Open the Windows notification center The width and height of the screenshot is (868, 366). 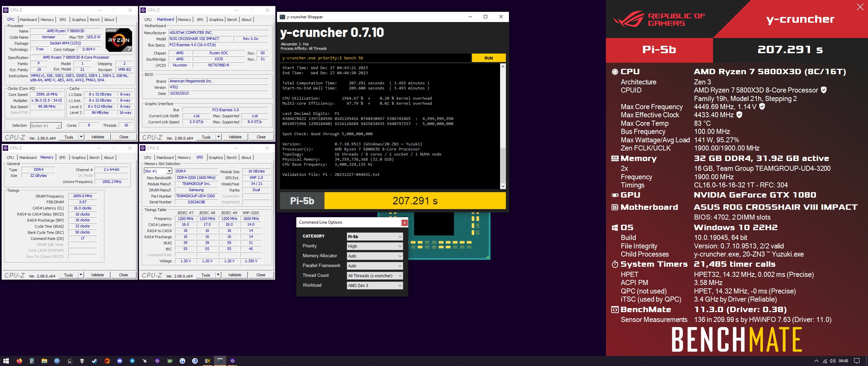[857, 361]
